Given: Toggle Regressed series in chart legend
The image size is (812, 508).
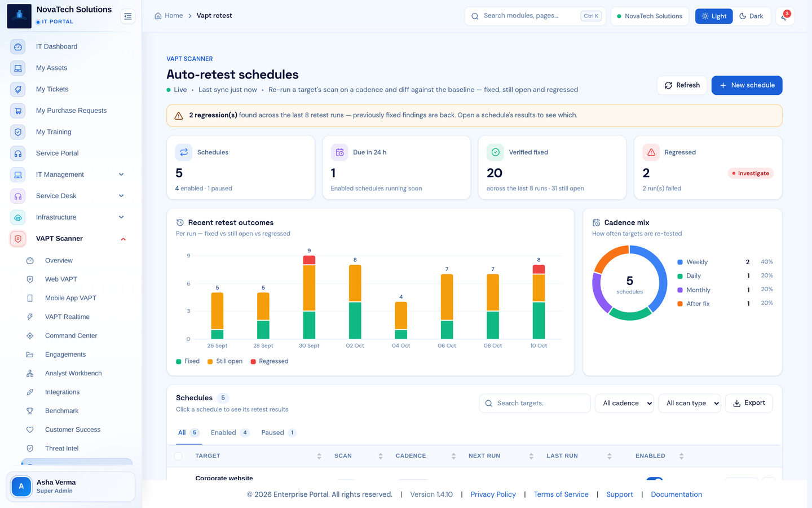Looking at the screenshot, I should tap(270, 361).
